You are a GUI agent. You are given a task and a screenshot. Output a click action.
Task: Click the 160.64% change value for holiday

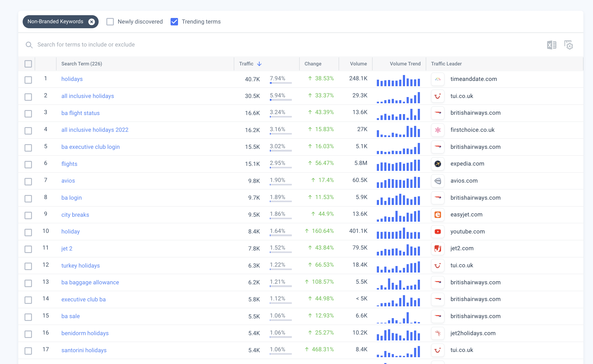[x=323, y=231]
